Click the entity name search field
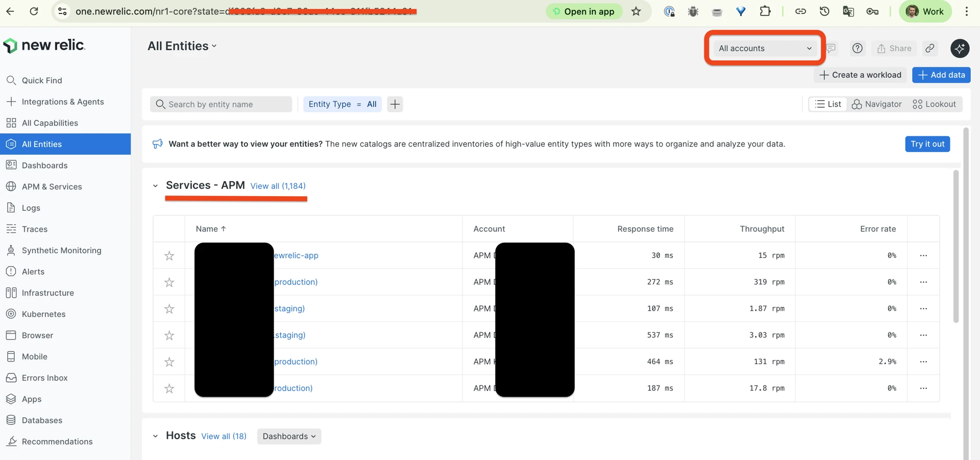980x460 pixels. [221, 104]
